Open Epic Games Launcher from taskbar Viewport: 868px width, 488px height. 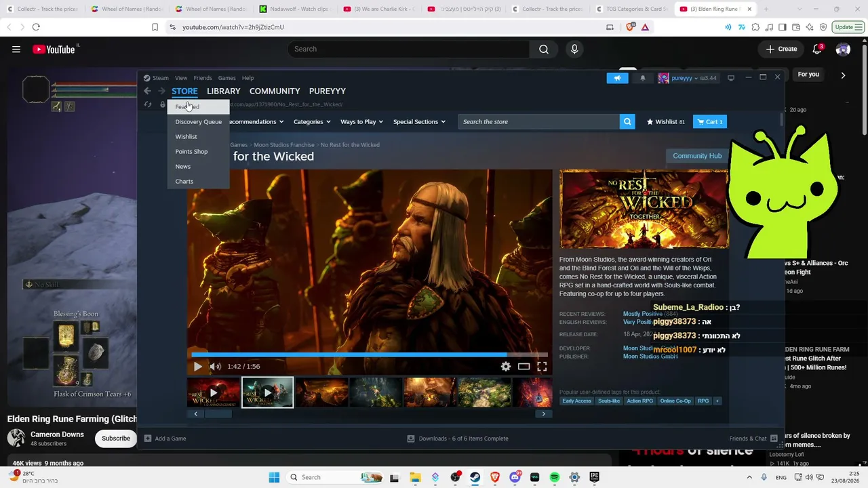[x=595, y=477]
